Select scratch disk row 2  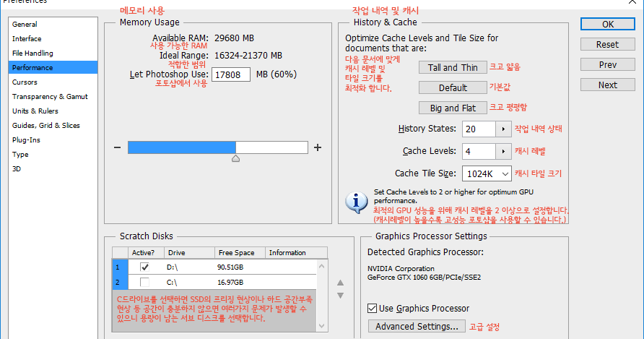pos(214,282)
